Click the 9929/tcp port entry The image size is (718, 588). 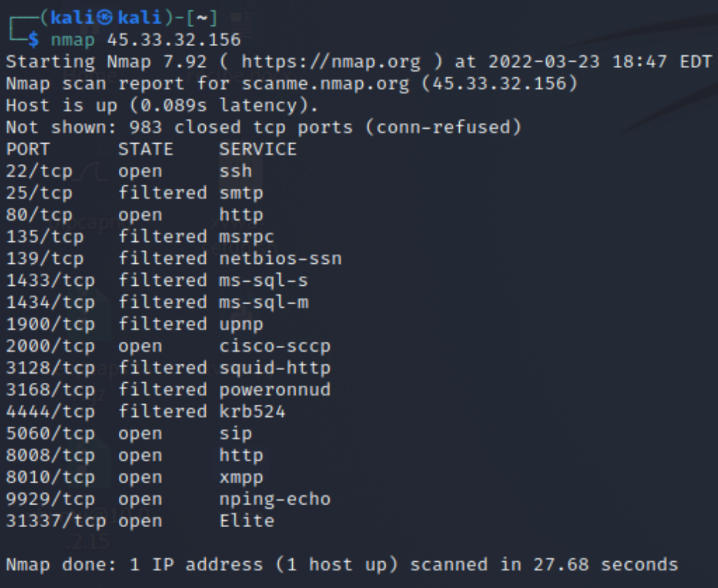pyautogui.click(x=50, y=500)
